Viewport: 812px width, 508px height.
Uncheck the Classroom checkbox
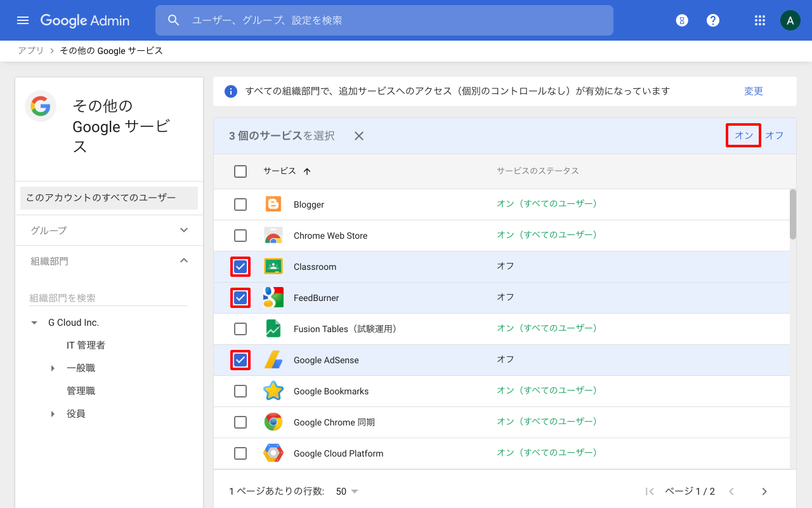(x=240, y=267)
